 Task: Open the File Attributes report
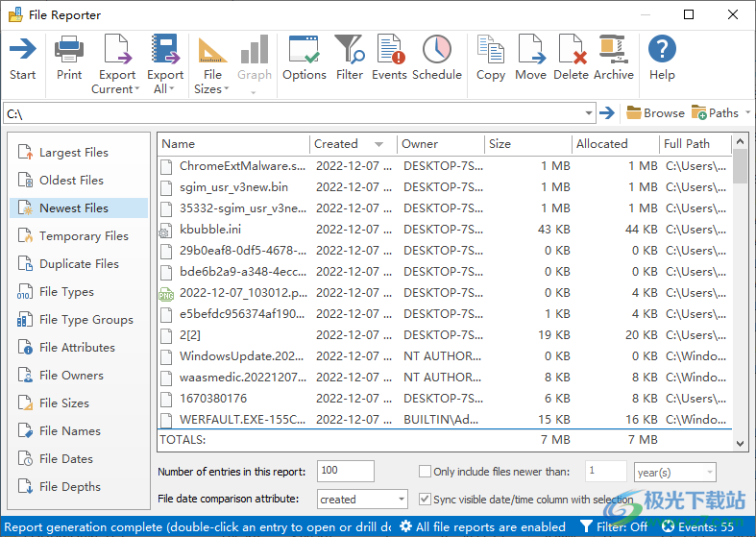(x=79, y=347)
